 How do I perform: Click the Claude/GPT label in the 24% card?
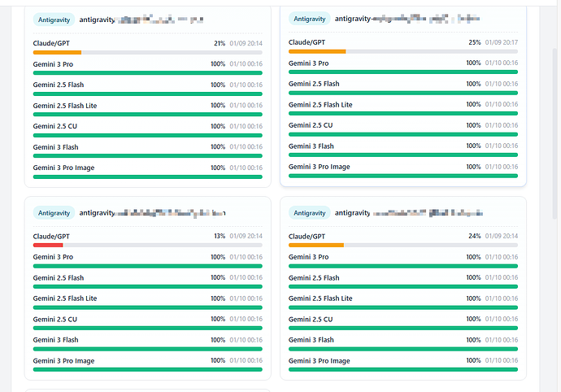[307, 237]
